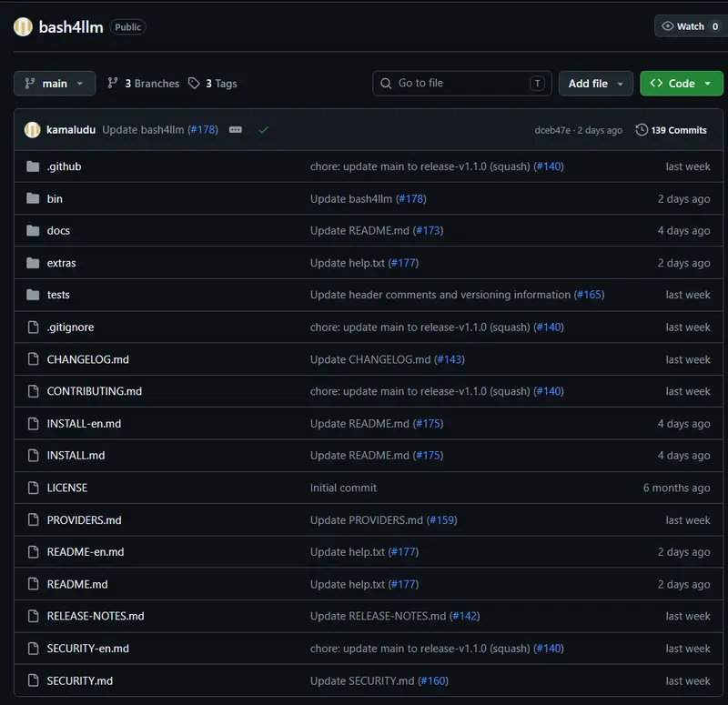Open the kamaludu author profile link
728x705 pixels.
coord(71,130)
